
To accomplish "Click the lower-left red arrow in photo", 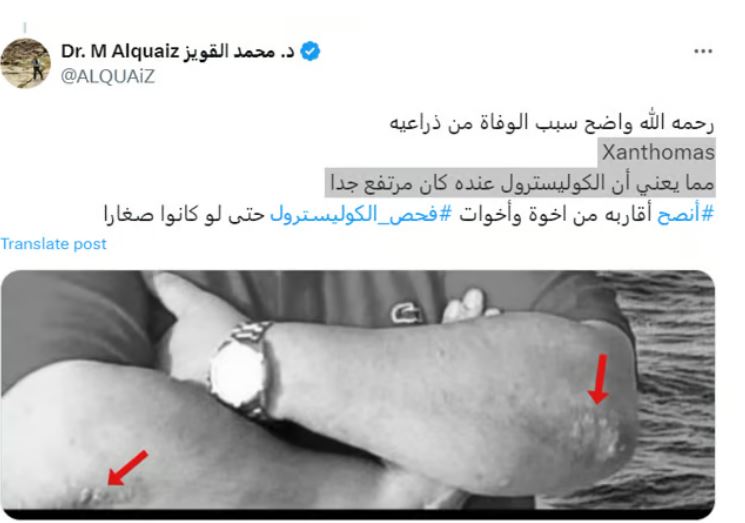I will 127,468.
